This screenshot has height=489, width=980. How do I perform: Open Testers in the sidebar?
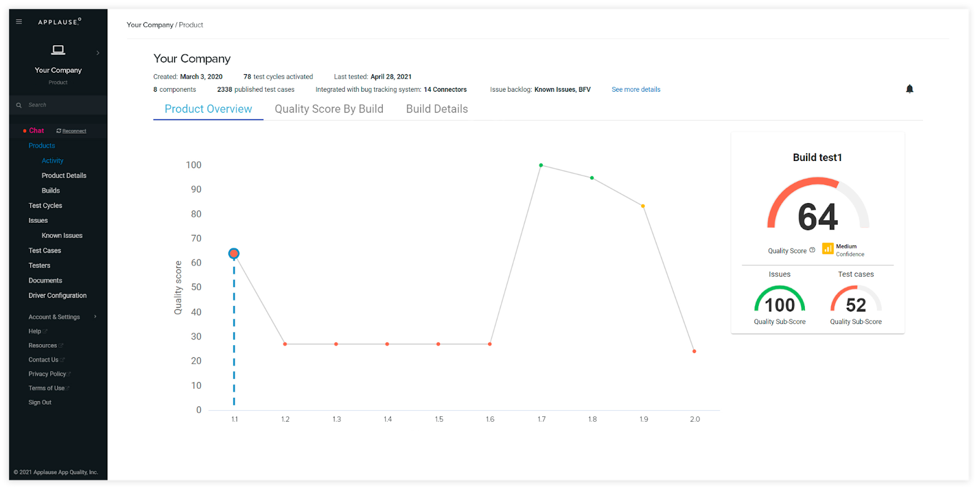[x=39, y=266]
